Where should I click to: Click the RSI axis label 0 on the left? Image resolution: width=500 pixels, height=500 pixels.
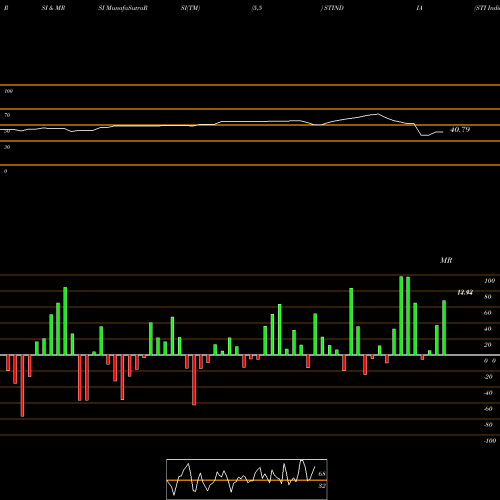coord(5,171)
